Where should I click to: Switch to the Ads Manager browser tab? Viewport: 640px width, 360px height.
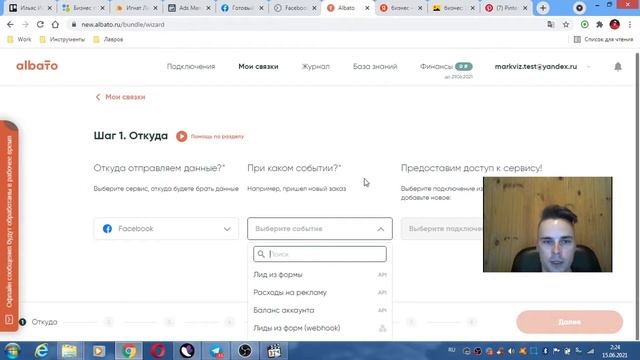tap(190, 8)
